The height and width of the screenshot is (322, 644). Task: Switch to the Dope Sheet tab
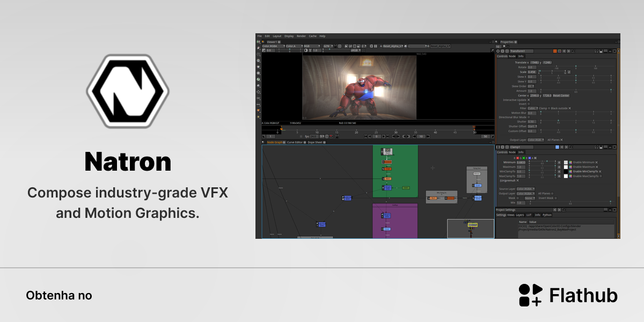click(x=316, y=142)
